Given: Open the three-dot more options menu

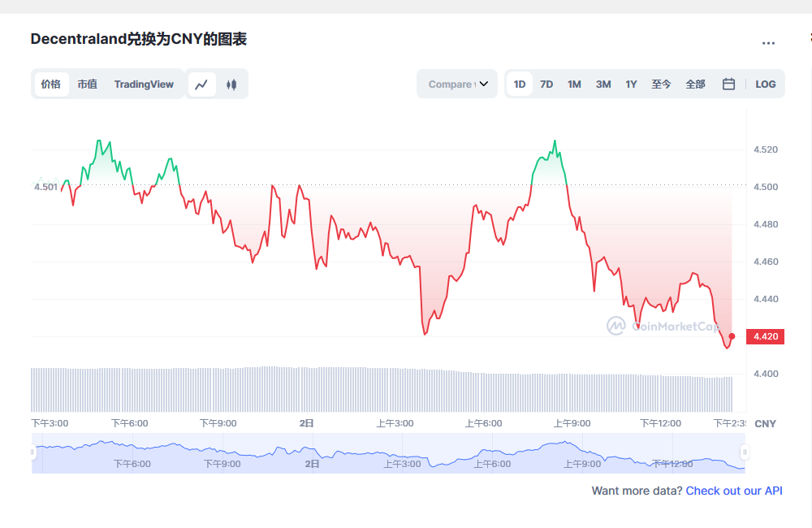Looking at the screenshot, I should point(768,43).
